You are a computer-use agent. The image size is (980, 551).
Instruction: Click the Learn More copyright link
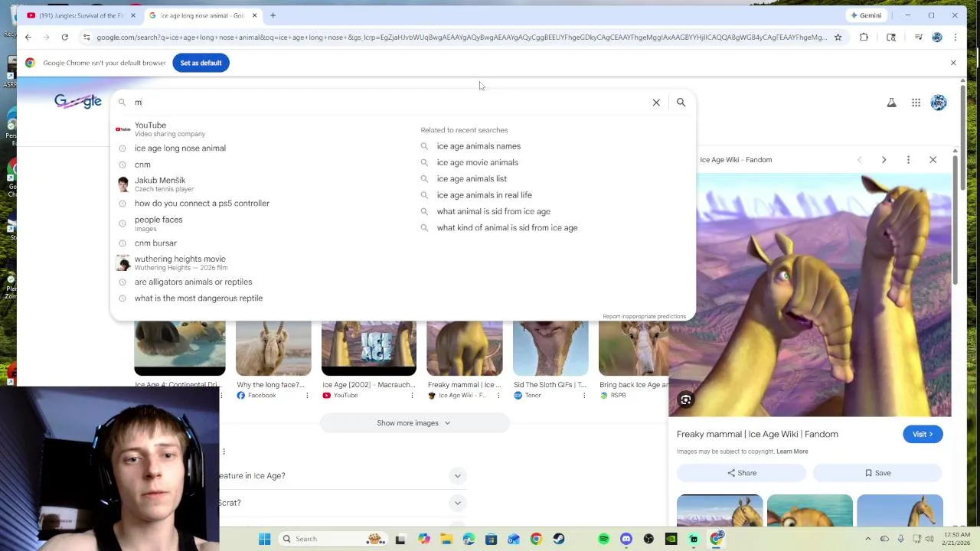pyautogui.click(x=792, y=452)
